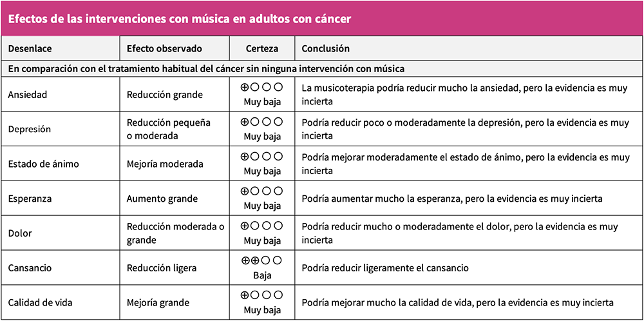Click the comparison subheading row text
This screenshot has width=644, height=321.
pyautogui.click(x=206, y=68)
